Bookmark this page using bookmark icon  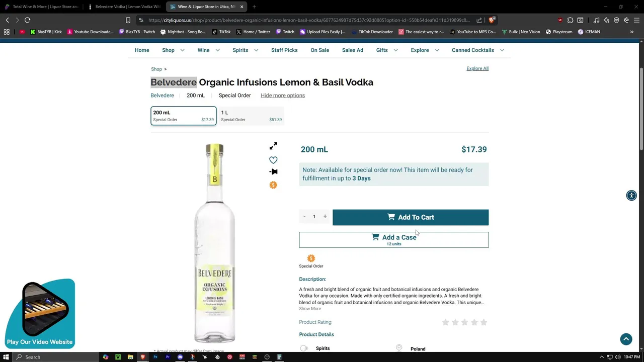[x=128, y=20]
